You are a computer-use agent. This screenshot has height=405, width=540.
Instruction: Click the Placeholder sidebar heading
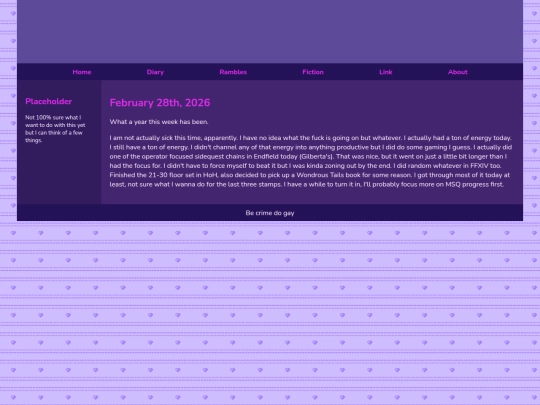pos(49,101)
